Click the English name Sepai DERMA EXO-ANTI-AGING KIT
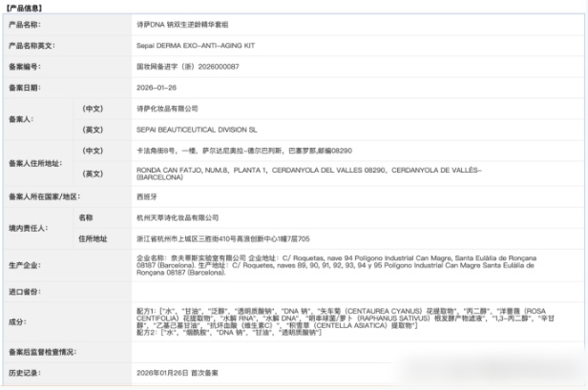The width and height of the screenshot is (588, 390). [x=196, y=46]
